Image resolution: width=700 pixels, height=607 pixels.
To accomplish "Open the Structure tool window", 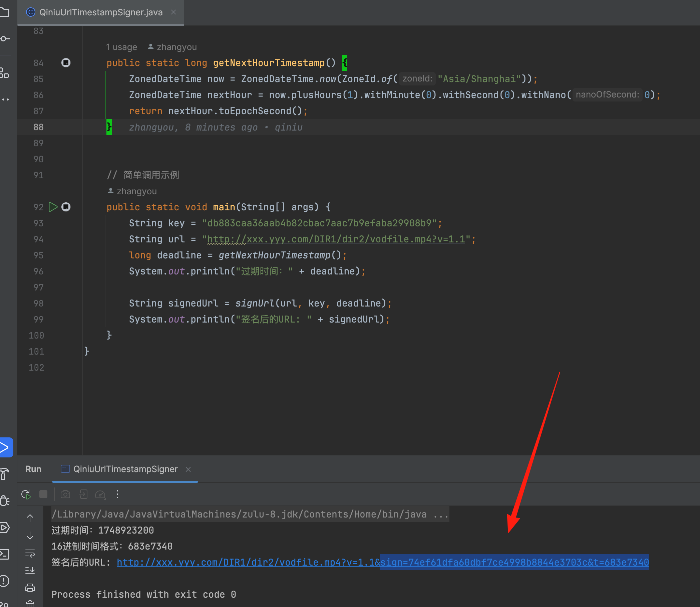I will (x=5, y=73).
